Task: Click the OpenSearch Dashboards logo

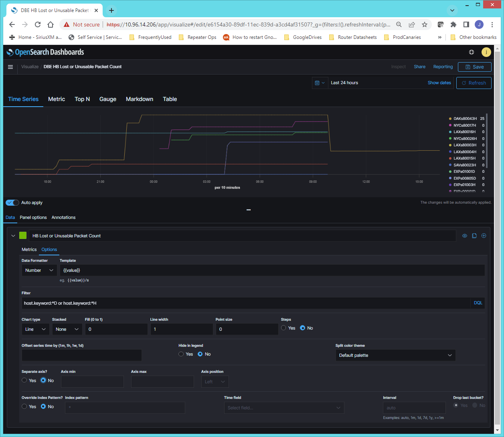Action: 45,52
